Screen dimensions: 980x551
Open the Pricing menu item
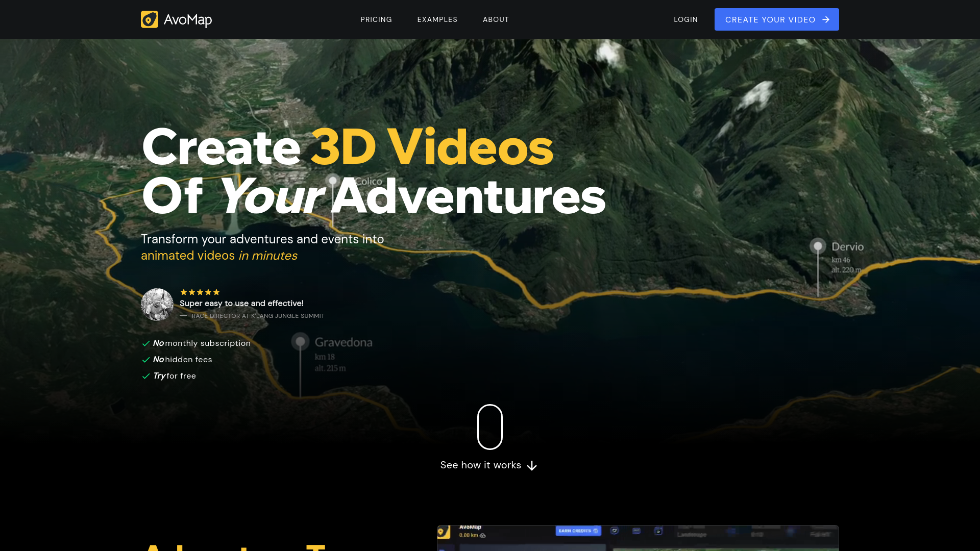click(376, 19)
